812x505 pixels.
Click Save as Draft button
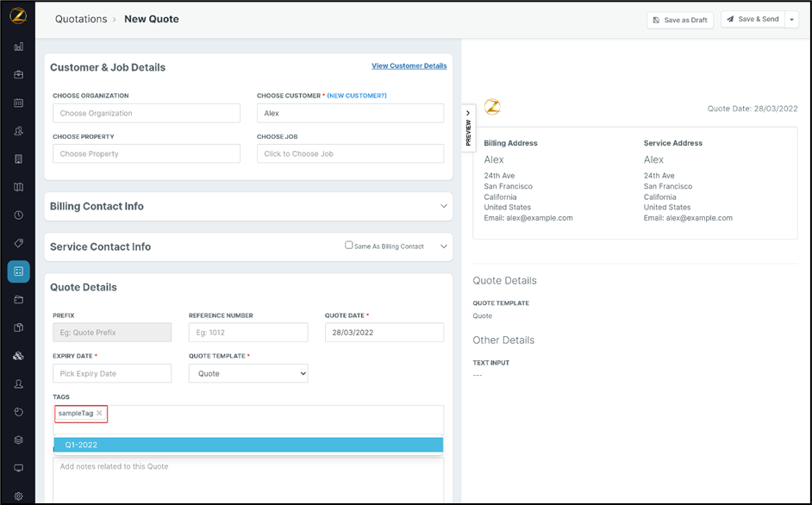680,20
